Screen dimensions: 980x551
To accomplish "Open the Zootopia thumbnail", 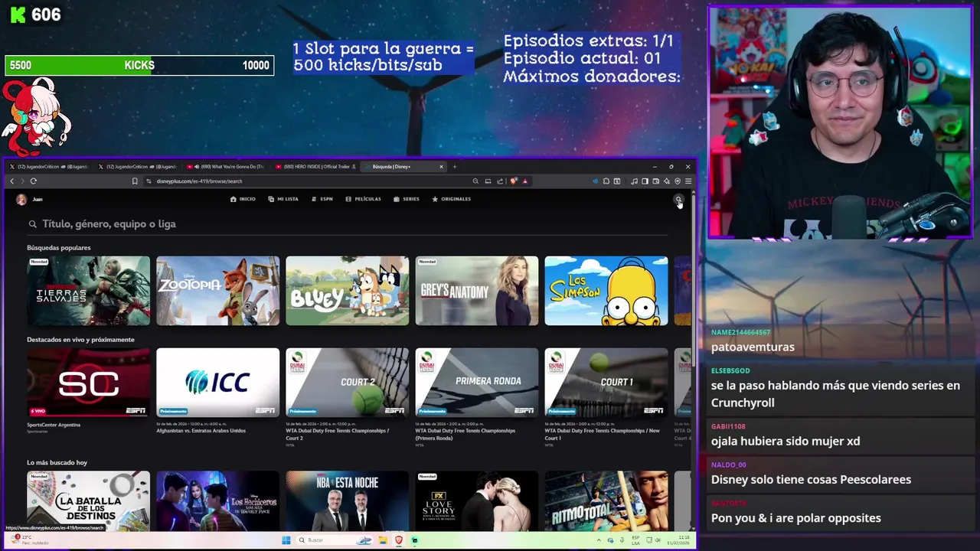I will click(218, 291).
